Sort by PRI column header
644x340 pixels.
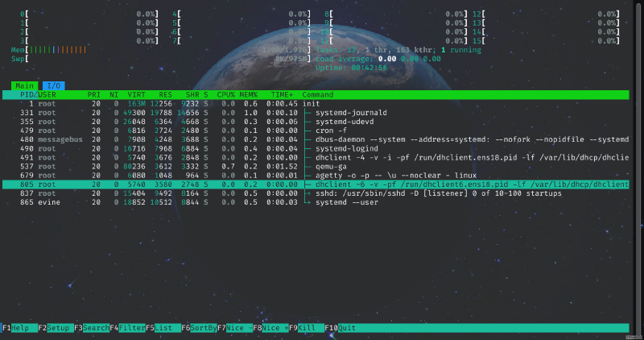point(93,94)
